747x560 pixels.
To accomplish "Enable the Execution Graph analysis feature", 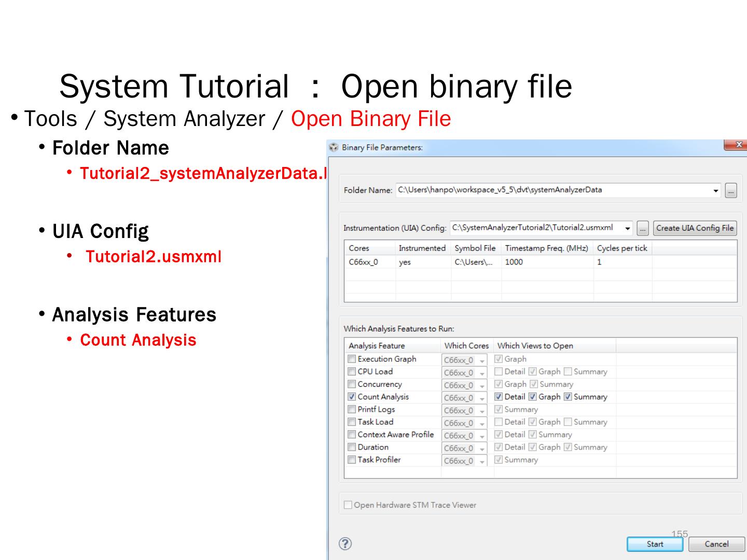I will click(352, 359).
